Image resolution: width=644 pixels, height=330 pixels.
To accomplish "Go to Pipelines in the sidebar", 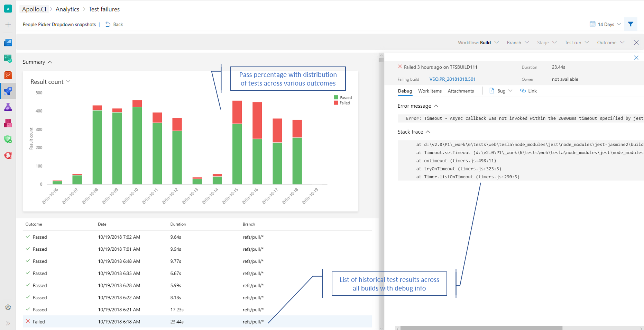I will (x=8, y=91).
